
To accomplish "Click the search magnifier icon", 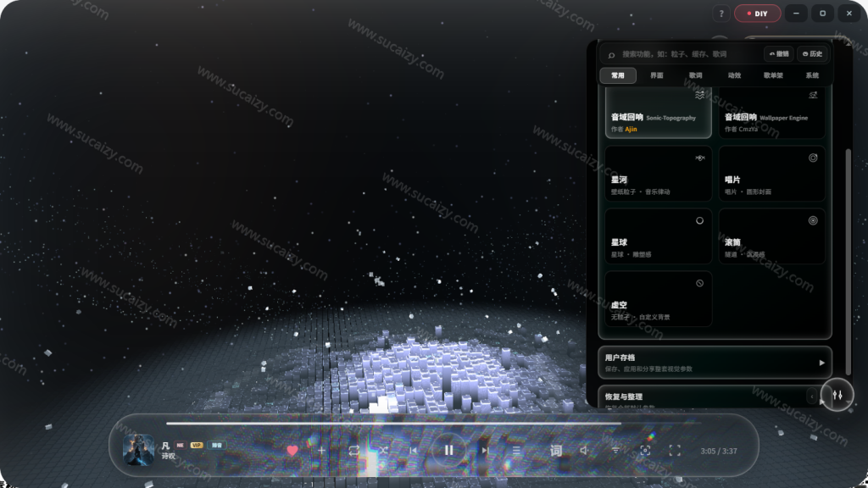I will tap(611, 55).
